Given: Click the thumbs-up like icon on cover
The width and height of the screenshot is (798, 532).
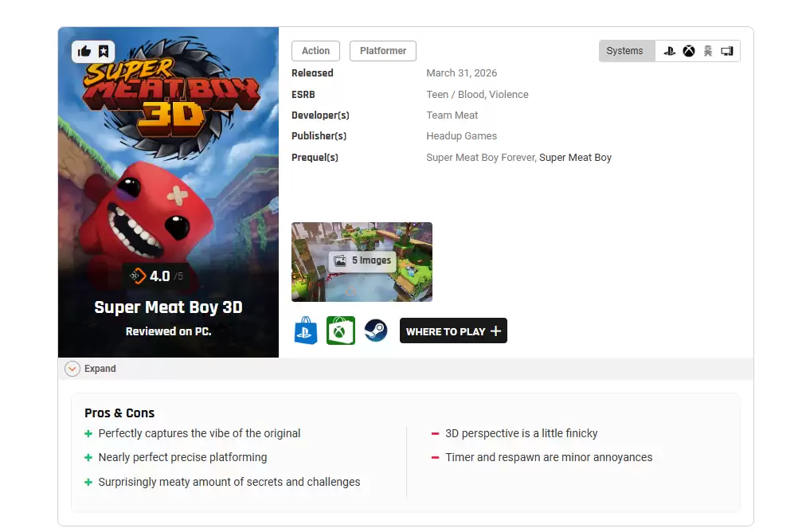Looking at the screenshot, I should coord(84,52).
